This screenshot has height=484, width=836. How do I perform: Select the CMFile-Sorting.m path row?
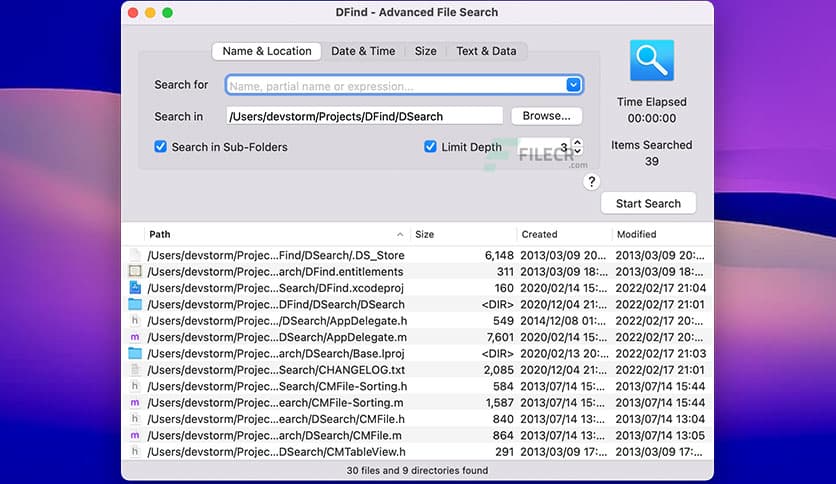coord(275,402)
